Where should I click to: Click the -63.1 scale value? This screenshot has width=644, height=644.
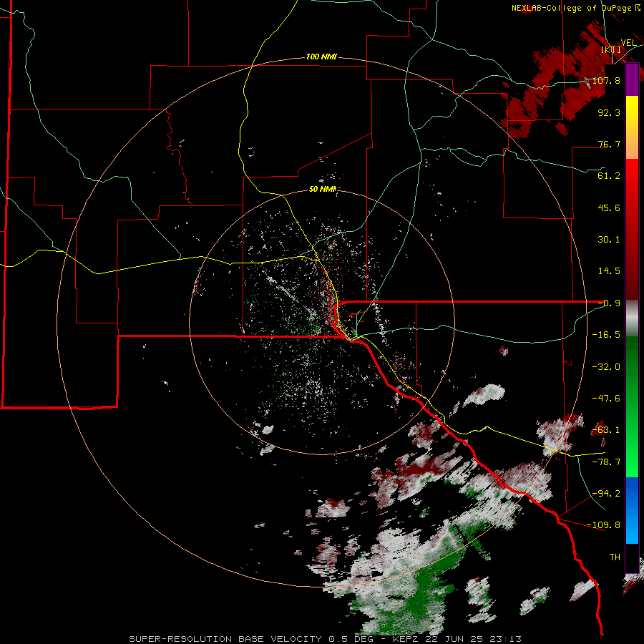[x=606, y=430]
